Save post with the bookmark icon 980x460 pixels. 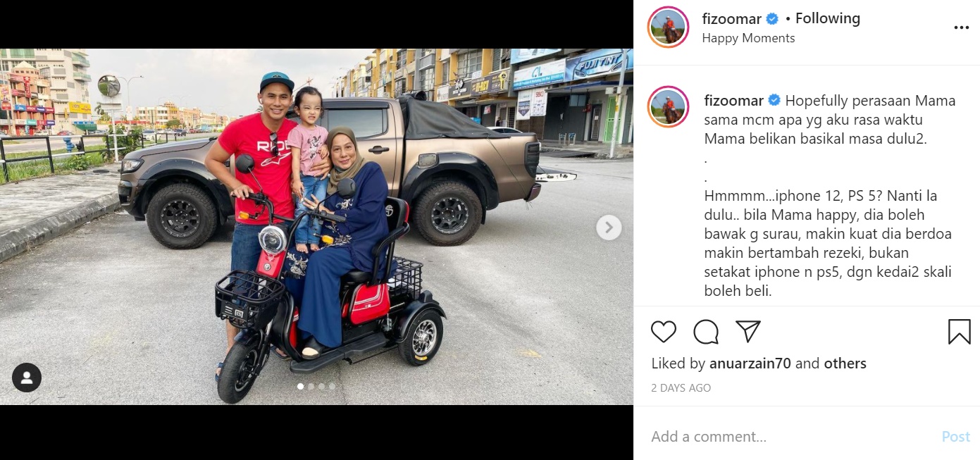click(x=959, y=331)
